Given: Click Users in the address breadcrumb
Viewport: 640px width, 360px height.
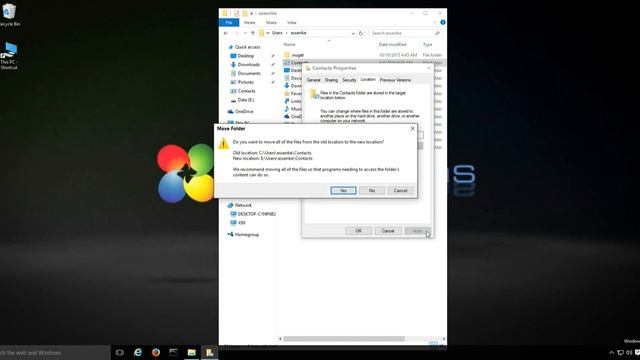Looking at the screenshot, I should [x=277, y=33].
